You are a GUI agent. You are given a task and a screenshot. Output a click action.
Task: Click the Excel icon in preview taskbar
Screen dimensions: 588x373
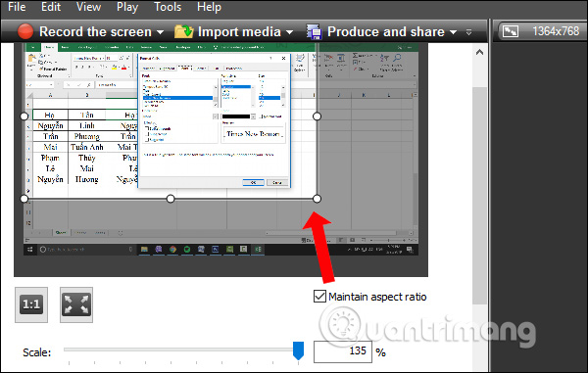[x=258, y=250]
